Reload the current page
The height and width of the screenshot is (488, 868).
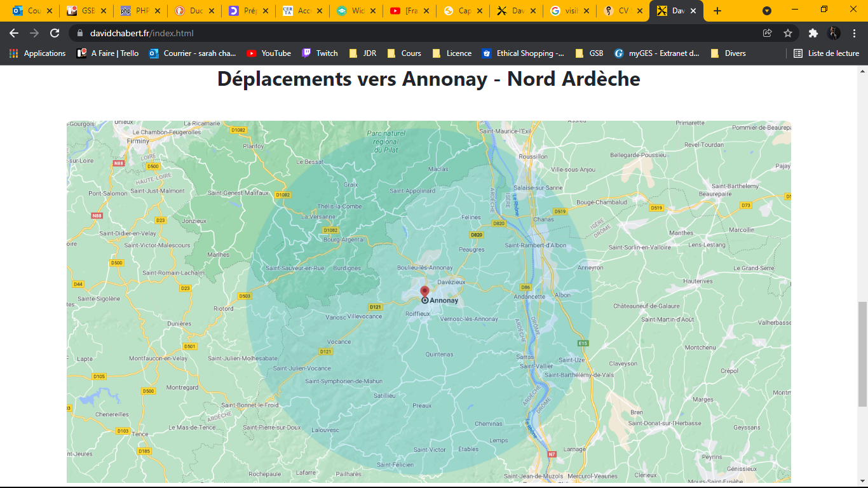(55, 33)
